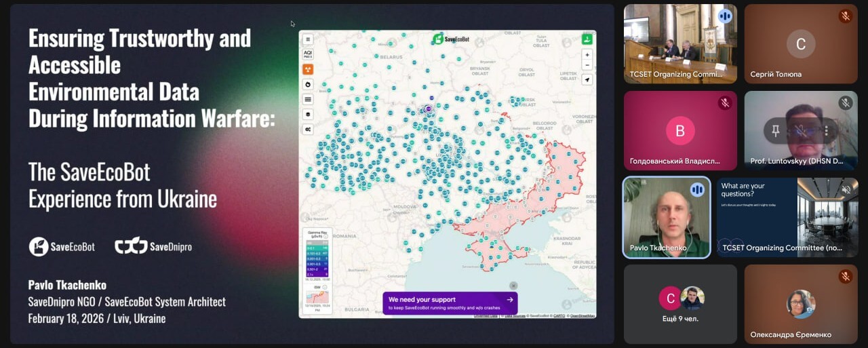Click the orange radiation layer icon

coord(308,69)
